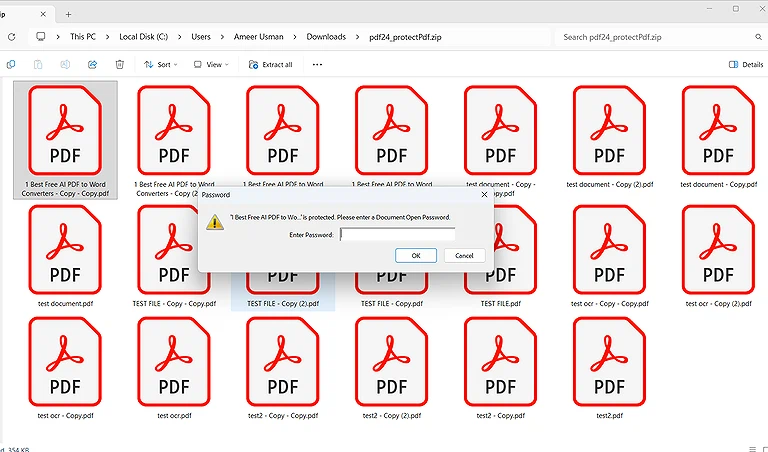768x452 pixels.
Task: Go to Downloads folder in breadcrumb
Action: click(326, 37)
